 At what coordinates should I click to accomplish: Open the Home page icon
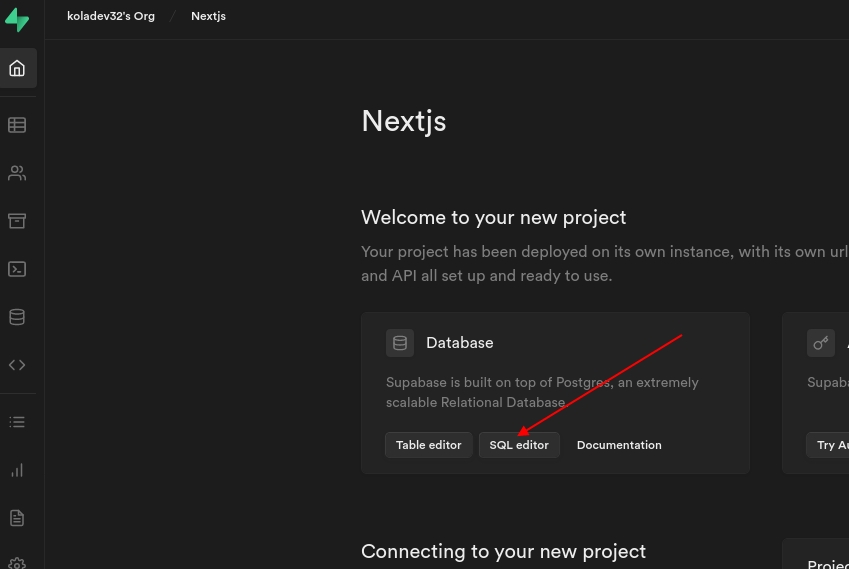(x=17, y=69)
